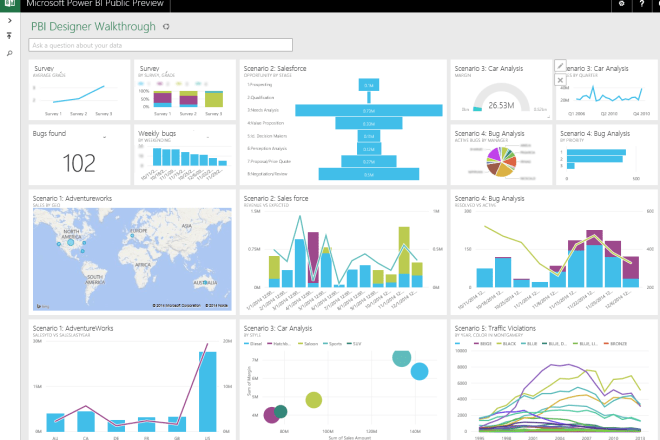Open the Car Analysis by quarter line tile

(607, 90)
